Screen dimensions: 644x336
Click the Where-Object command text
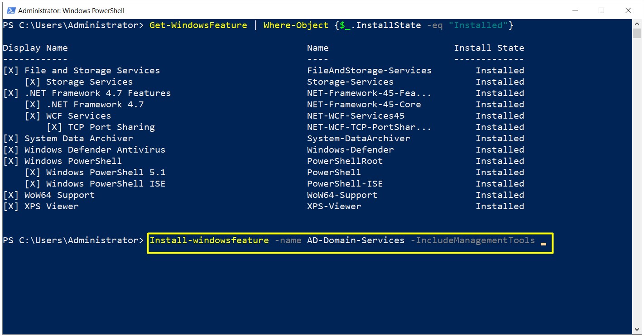coord(296,25)
